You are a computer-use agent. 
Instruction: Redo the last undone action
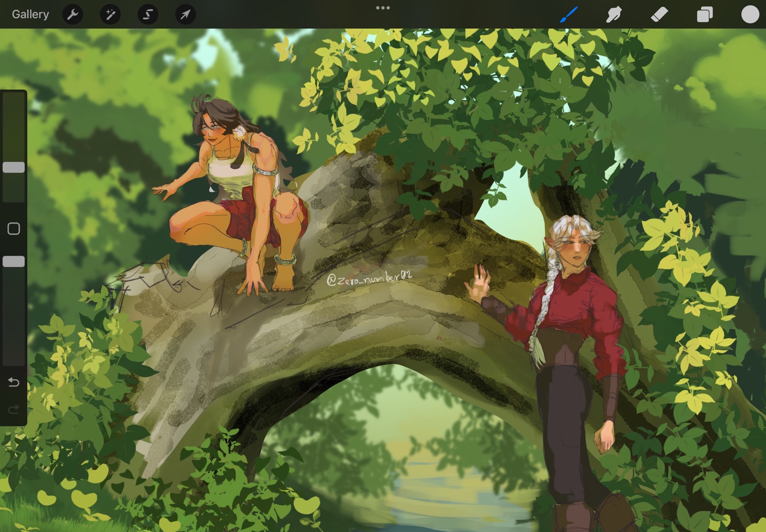coord(14,410)
